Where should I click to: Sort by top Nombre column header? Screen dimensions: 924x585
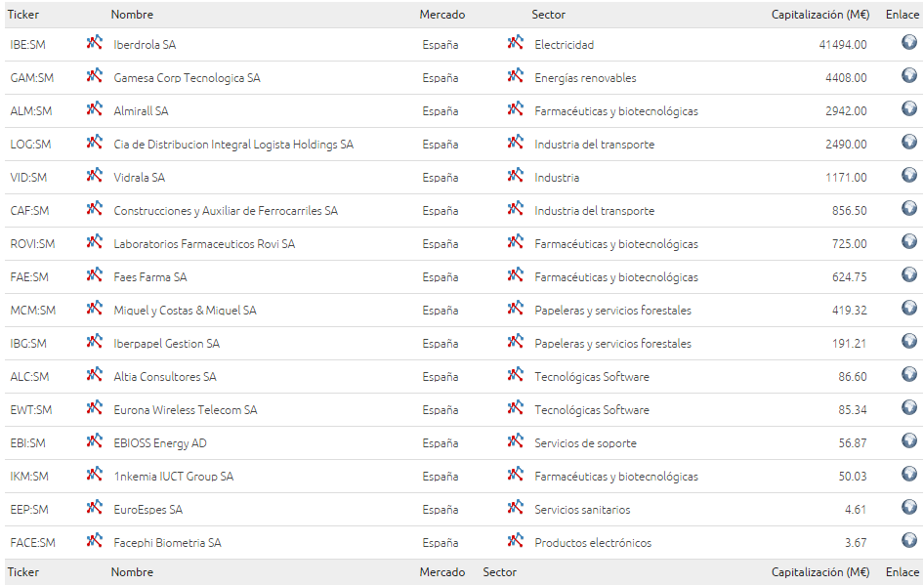(132, 14)
